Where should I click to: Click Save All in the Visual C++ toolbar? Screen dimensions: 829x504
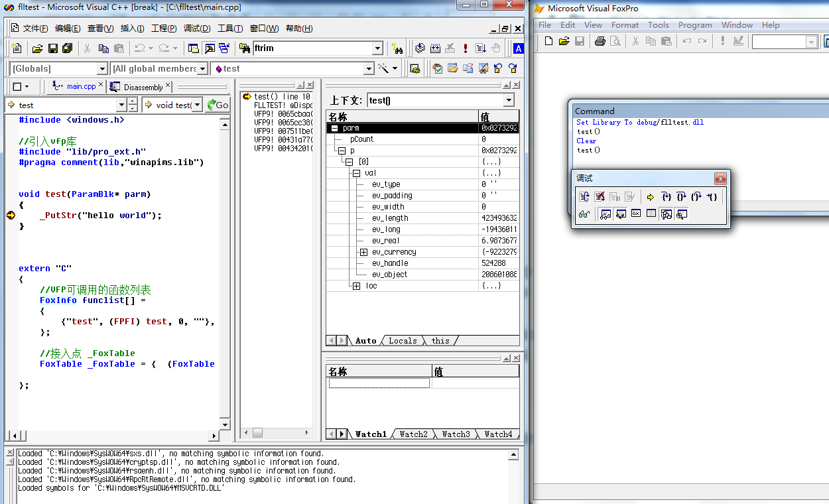[x=67, y=48]
